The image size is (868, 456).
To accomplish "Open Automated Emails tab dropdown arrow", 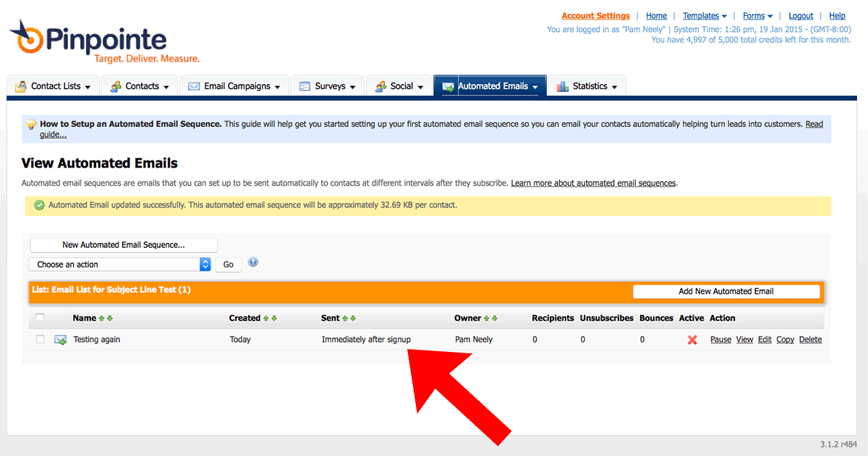I will [x=536, y=87].
